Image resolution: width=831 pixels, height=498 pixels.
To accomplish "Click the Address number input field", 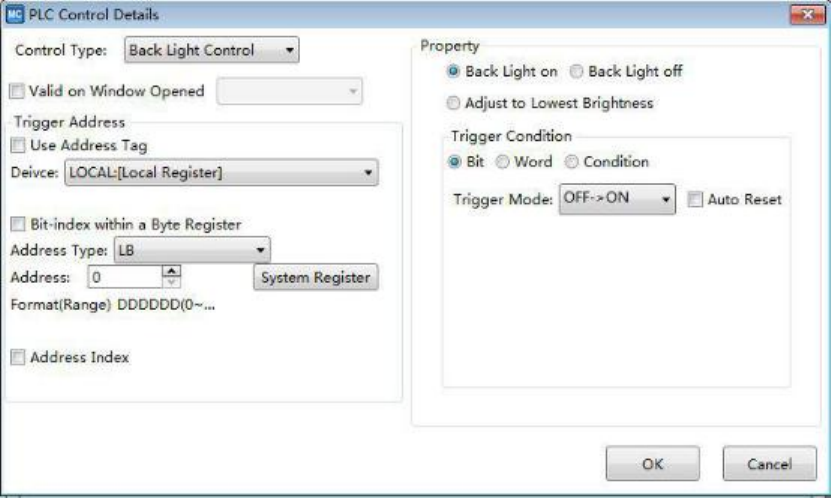I will coord(120,277).
